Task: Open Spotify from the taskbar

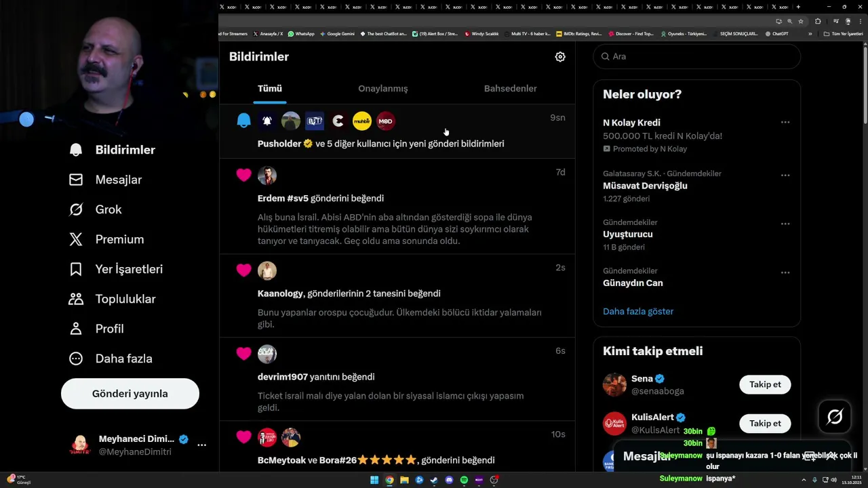Action: [464, 481]
